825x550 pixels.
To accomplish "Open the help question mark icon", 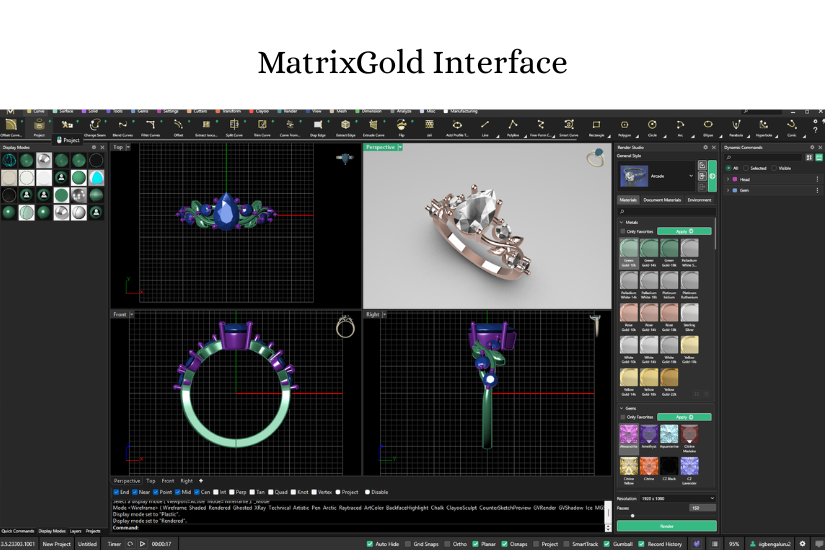I will click(815, 130).
